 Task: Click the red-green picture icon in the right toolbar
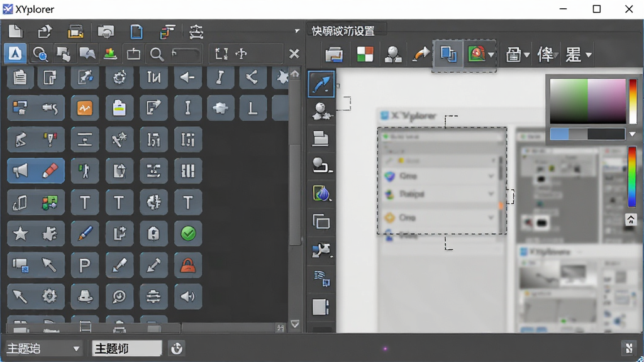[x=477, y=54]
